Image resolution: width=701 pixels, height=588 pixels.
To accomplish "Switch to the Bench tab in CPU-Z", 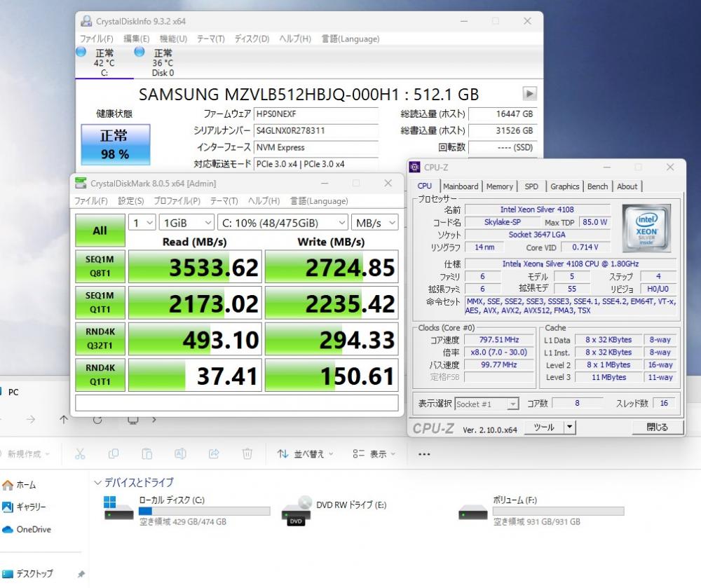I will tap(597, 186).
